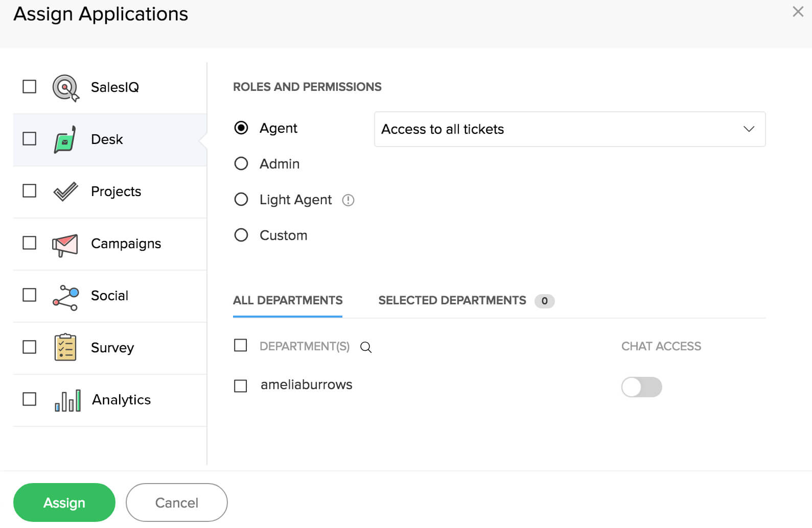Screen dimensions: 812x528
Task: Select the Social application label
Action: [109, 296]
